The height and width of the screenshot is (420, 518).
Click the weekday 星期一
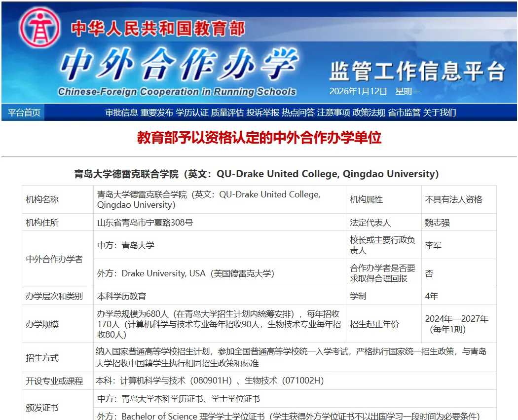[x=407, y=91]
